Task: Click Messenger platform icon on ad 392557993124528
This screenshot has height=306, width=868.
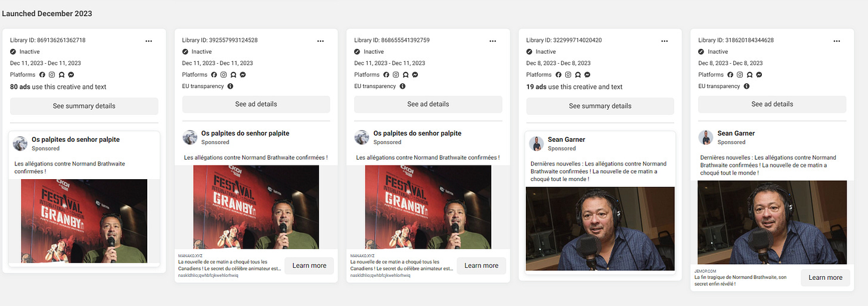Action: pos(243,75)
